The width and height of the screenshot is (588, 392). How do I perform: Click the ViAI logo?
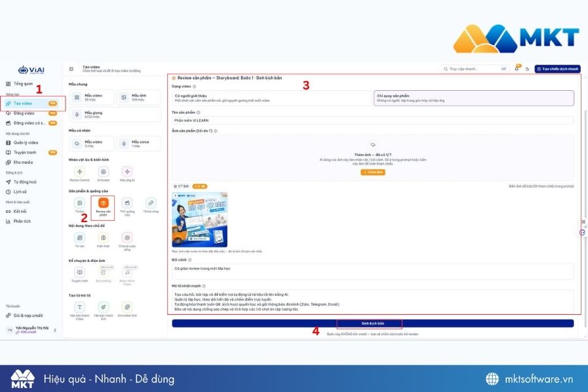pos(31,70)
